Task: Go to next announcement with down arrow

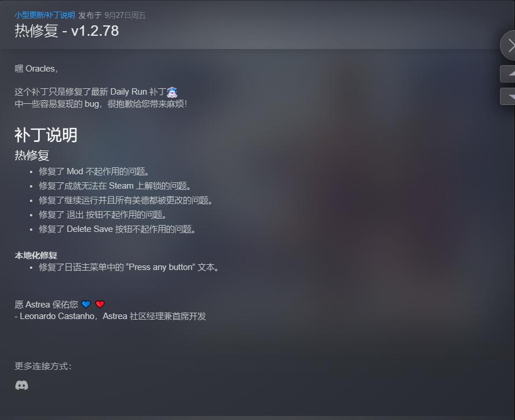Action: [508, 96]
